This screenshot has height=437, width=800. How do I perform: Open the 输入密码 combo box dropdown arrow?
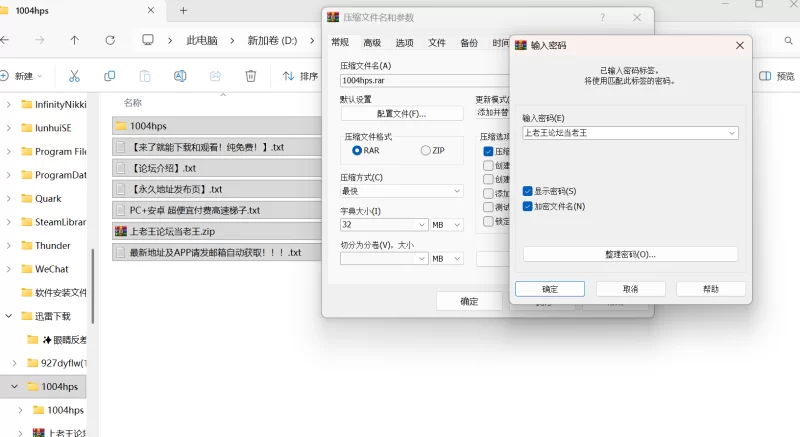732,133
